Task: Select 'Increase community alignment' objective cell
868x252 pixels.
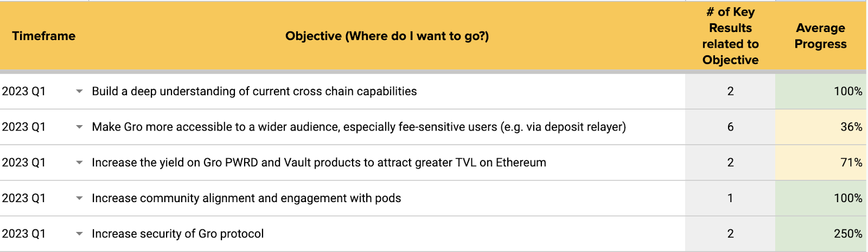Action: pyautogui.click(x=387, y=198)
